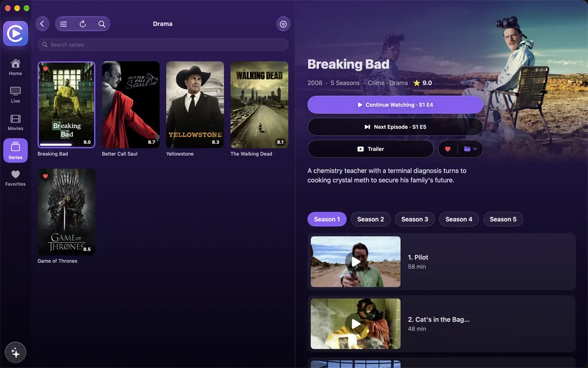
Task: Switch to Season 4
Action: click(459, 219)
